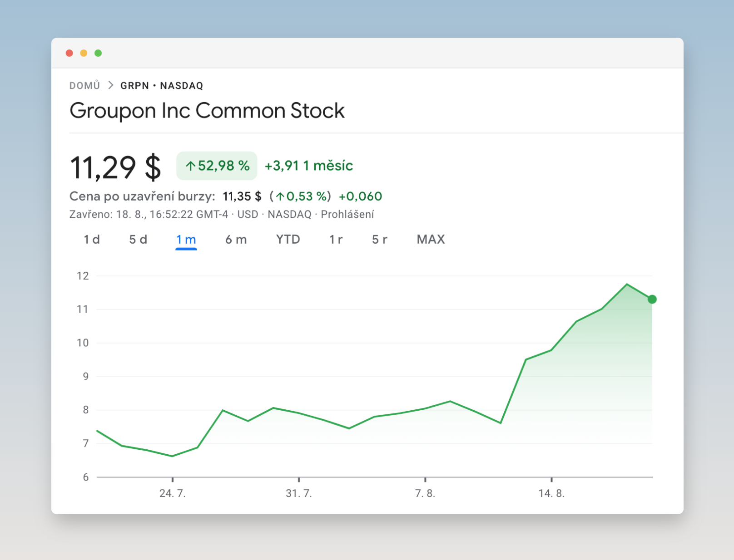734x560 pixels.
Task: Click the GRPN • NASDAQ breadcrumb
Action: pos(162,86)
